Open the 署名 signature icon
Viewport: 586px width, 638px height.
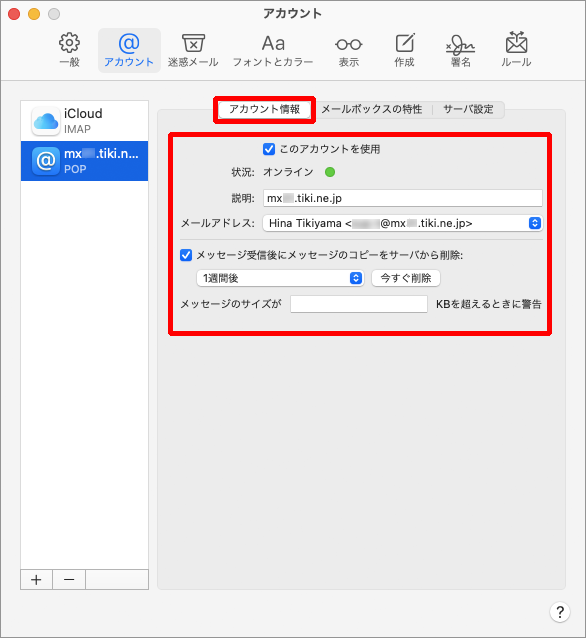(x=460, y=44)
